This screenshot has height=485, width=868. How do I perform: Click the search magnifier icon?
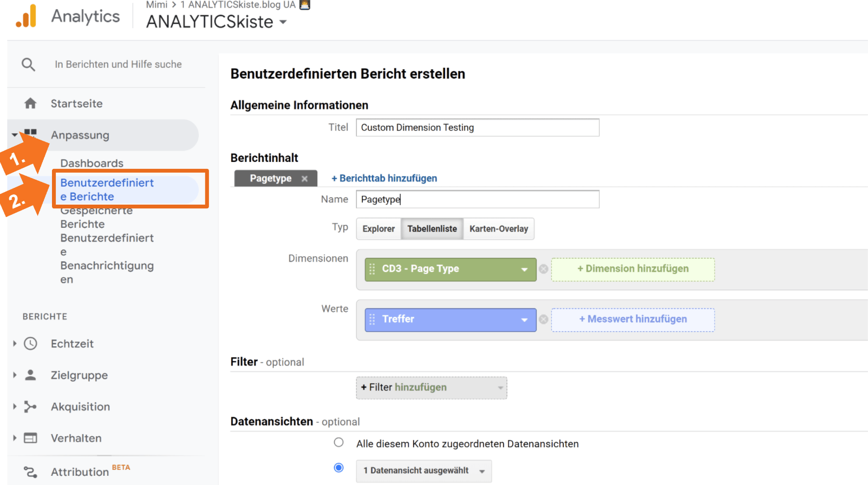point(28,64)
